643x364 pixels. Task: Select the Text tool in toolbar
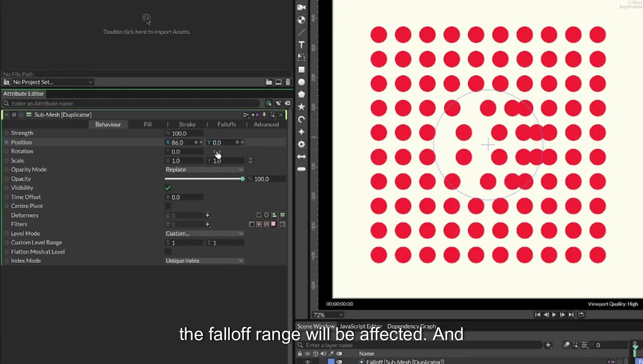301,44
